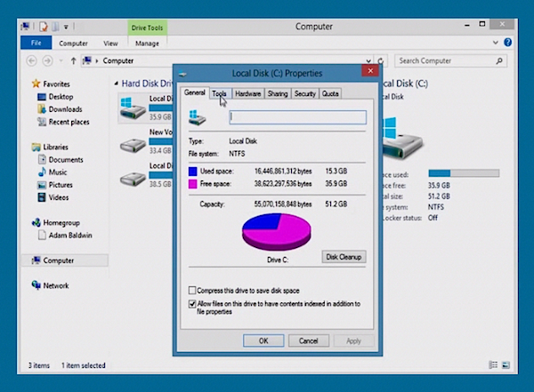Click the drive label text field
The image size is (534, 392).
(x=298, y=117)
